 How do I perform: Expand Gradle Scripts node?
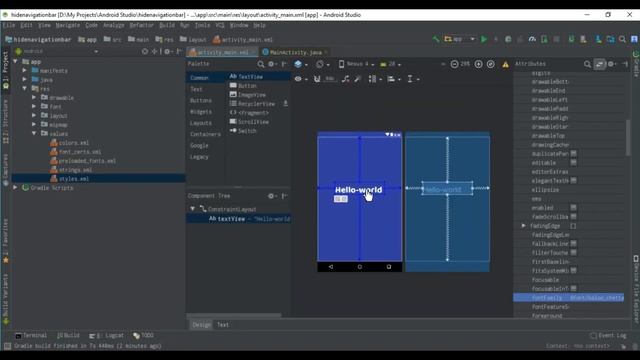(16, 188)
